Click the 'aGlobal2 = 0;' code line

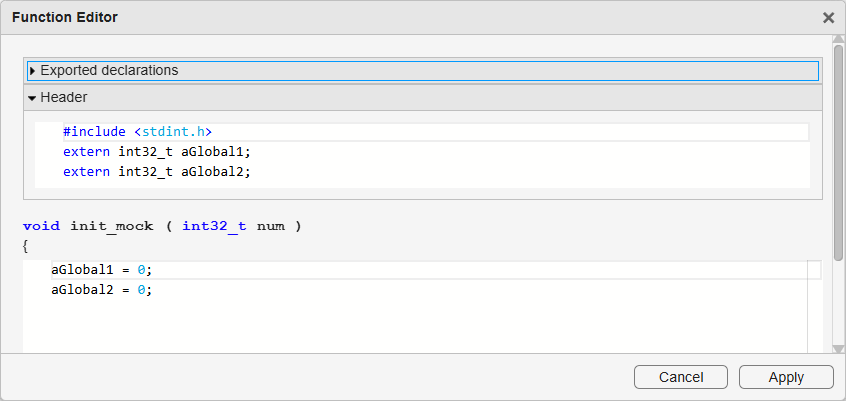102,290
